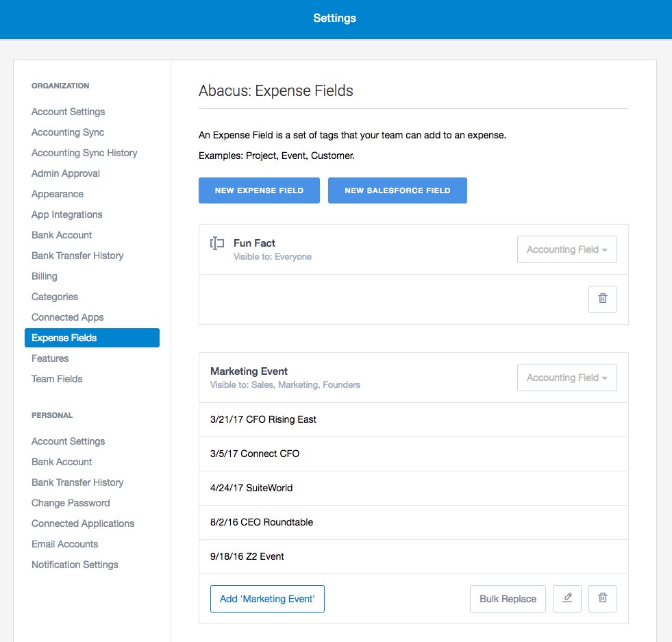Delete the Marketing Event expense field
Image resolution: width=672 pixels, height=642 pixels.
[603, 599]
